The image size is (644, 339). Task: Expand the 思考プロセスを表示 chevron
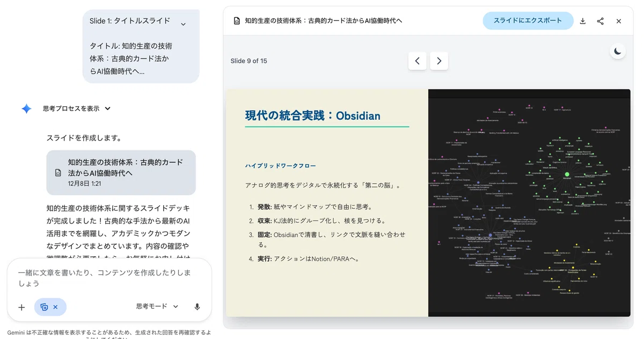tap(108, 109)
